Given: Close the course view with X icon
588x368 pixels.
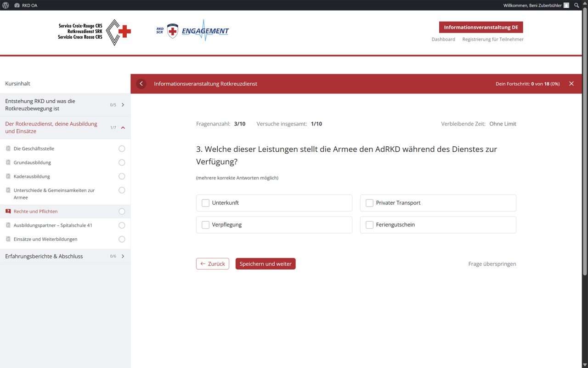Looking at the screenshot, I should (x=571, y=84).
